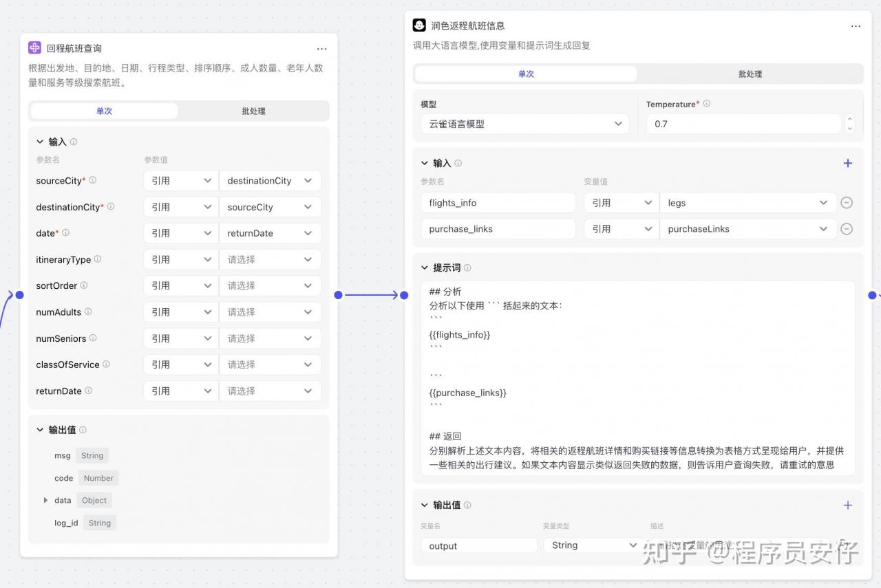Open 请选择 dropdown for numSeniors
Viewport: 881px width, 588px height.
coord(270,338)
